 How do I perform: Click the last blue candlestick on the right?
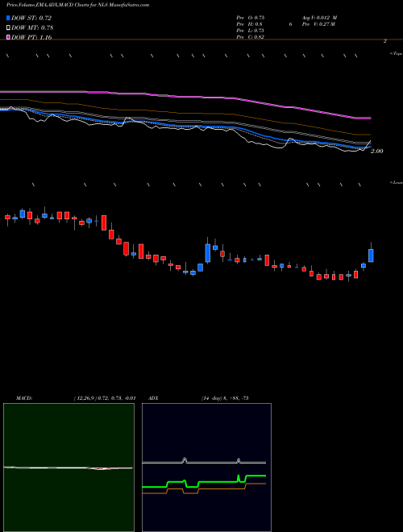coord(371,256)
